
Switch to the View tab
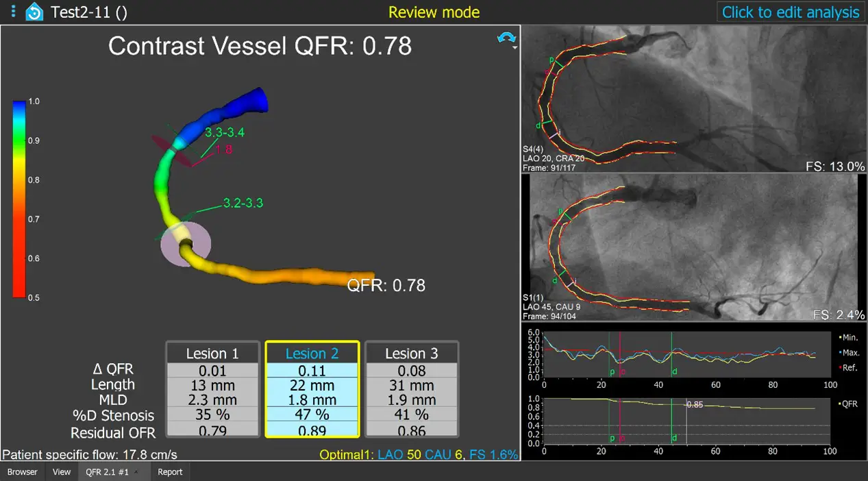click(x=62, y=472)
